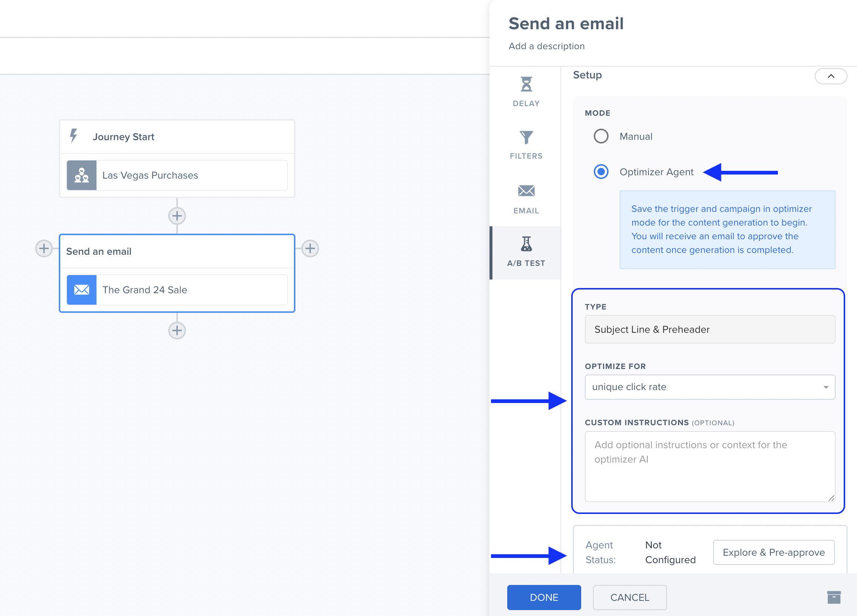
Task: Click plus icon below The Grand 24 Sale
Action: [x=177, y=331]
